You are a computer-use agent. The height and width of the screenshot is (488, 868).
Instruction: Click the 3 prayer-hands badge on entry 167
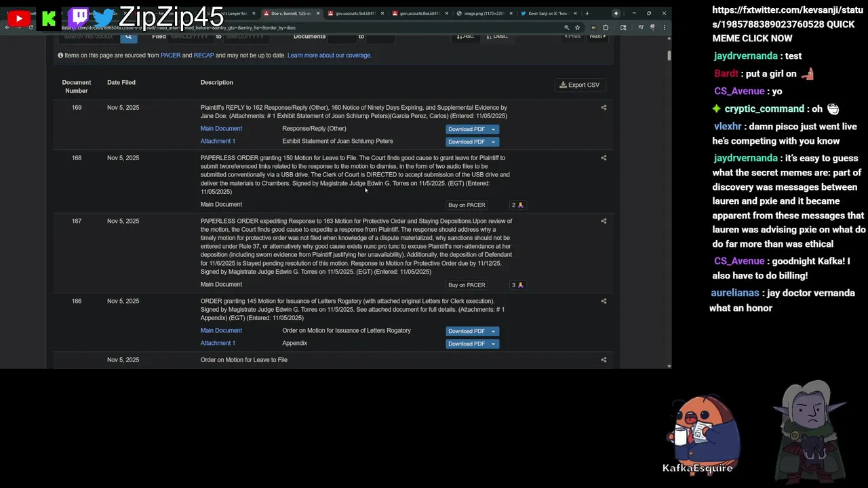[517, 285]
